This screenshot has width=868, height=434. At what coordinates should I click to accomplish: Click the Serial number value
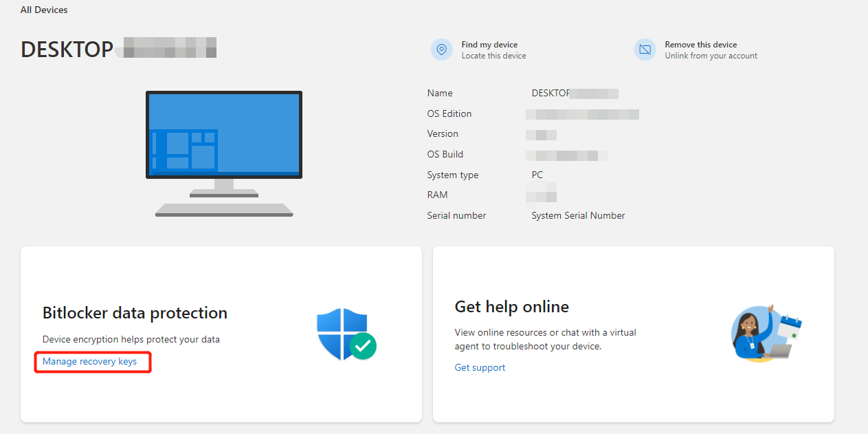pyautogui.click(x=578, y=215)
